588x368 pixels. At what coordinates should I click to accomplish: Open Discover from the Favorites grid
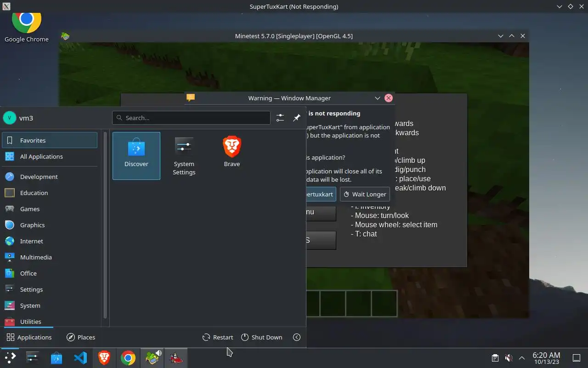point(136,155)
